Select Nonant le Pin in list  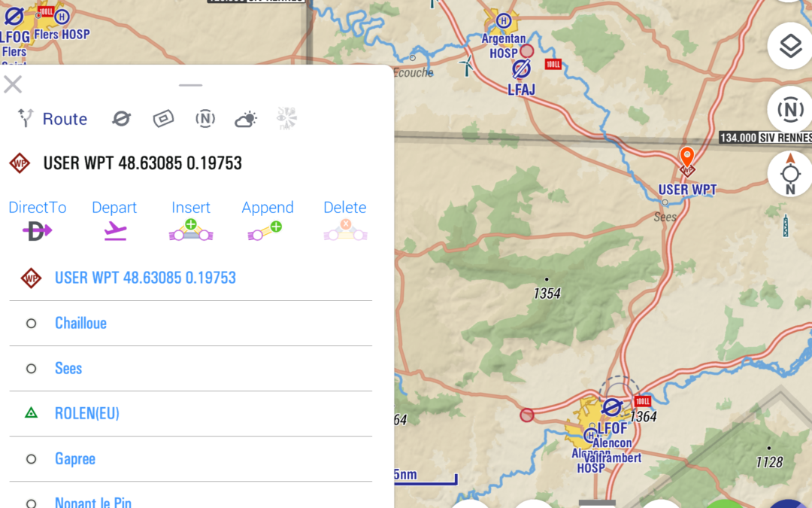190,497
